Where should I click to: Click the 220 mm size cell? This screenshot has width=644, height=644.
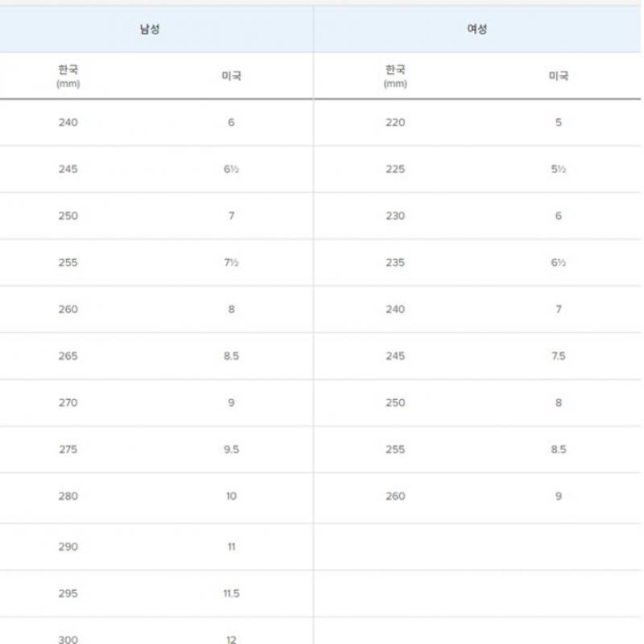pos(395,123)
